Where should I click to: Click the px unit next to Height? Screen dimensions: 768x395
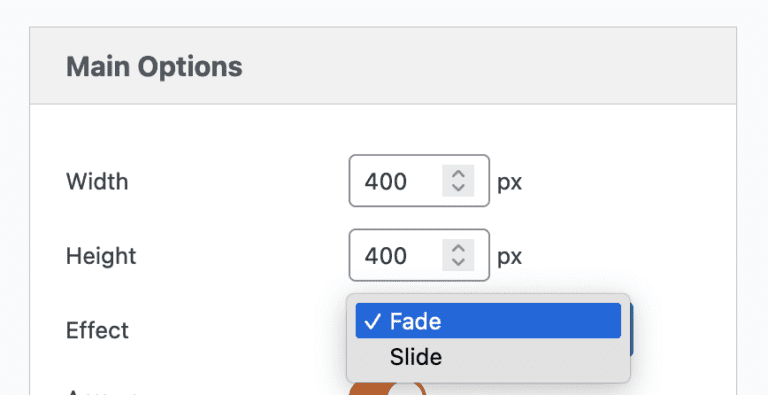pyautogui.click(x=509, y=257)
